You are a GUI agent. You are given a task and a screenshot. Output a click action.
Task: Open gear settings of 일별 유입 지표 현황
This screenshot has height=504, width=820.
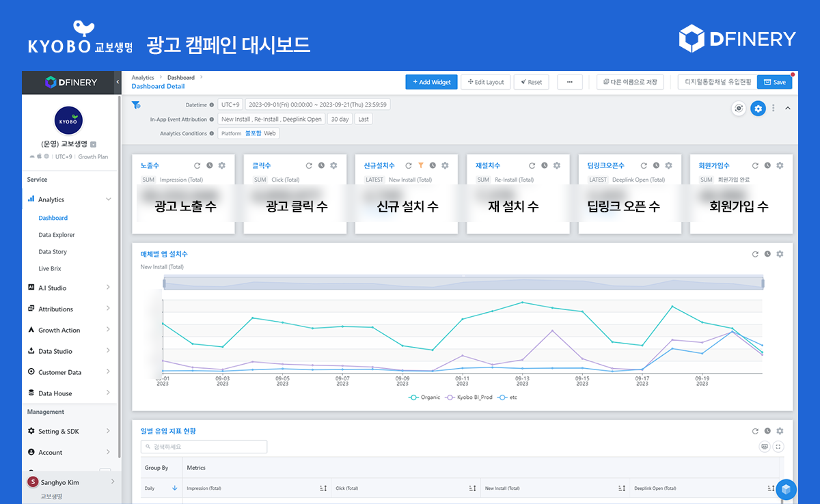[x=780, y=431]
